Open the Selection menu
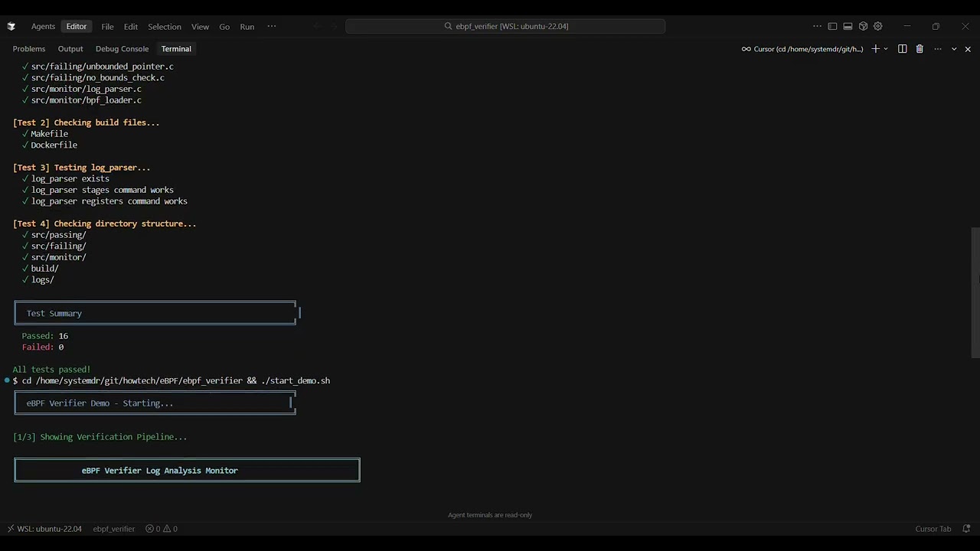The width and height of the screenshot is (980, 551). click(x=165, y=26)
